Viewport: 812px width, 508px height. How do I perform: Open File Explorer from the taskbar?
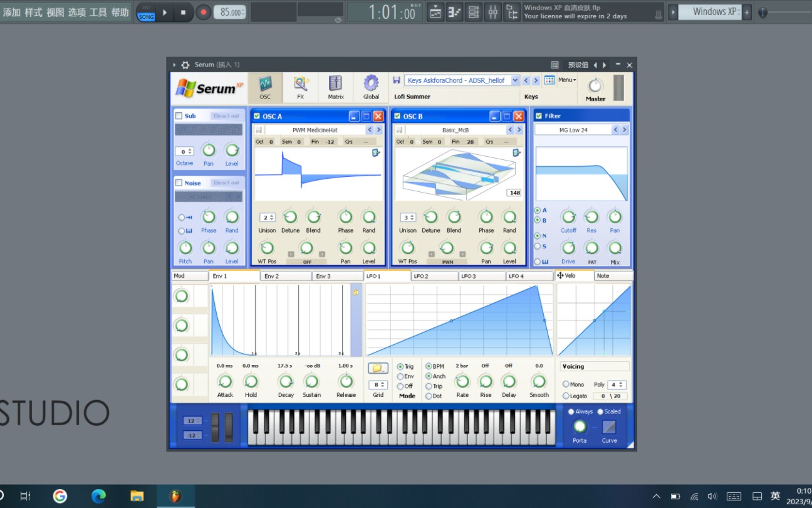tap(137, 496)
